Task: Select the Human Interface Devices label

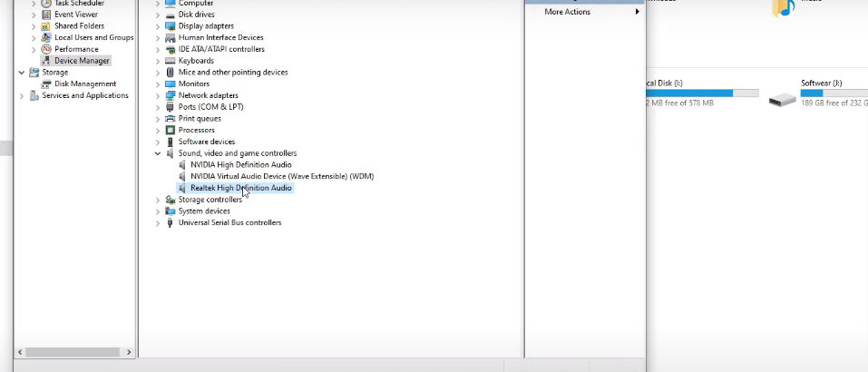Action: pyautogui.click(x=221, y=37)
